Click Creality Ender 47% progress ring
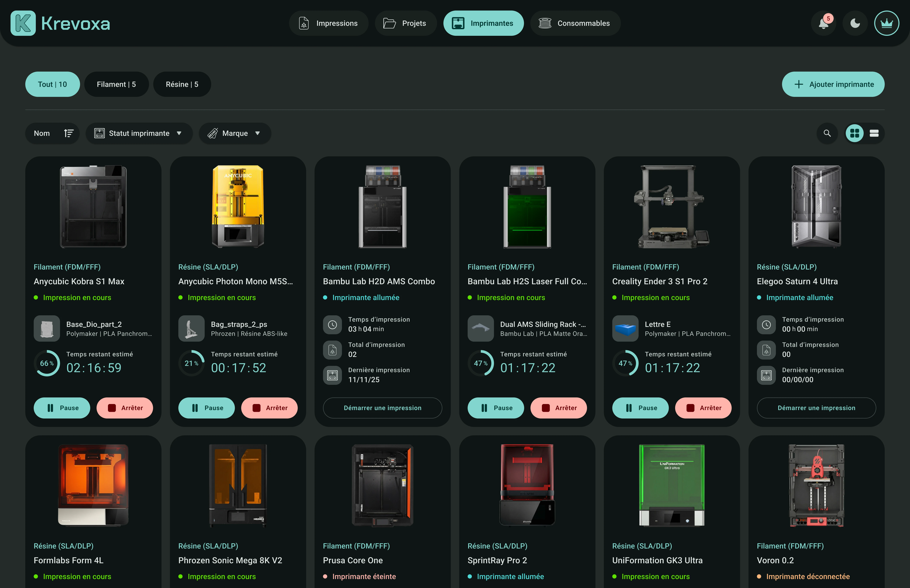Screen dimensions: 910x588 (x=625, y=363)
